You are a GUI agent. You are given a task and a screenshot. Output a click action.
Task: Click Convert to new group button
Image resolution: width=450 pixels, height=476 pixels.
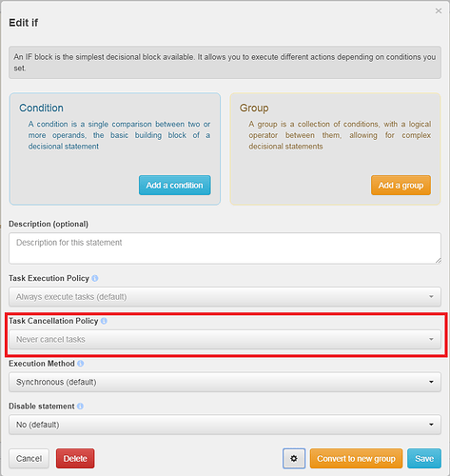coord(356,458)
